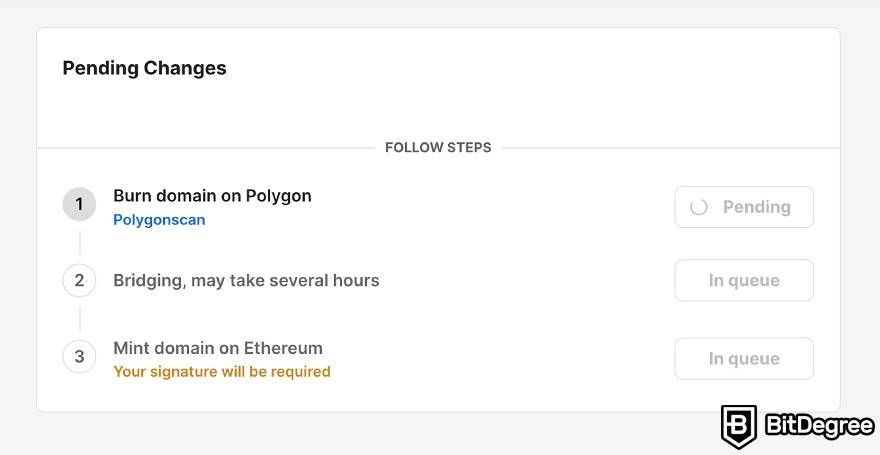Click the In queue button for Mint domain

tap(744, 359)
